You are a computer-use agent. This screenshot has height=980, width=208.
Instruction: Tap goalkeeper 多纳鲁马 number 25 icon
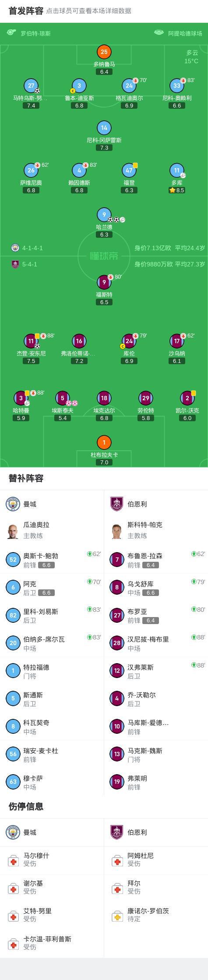104,52
